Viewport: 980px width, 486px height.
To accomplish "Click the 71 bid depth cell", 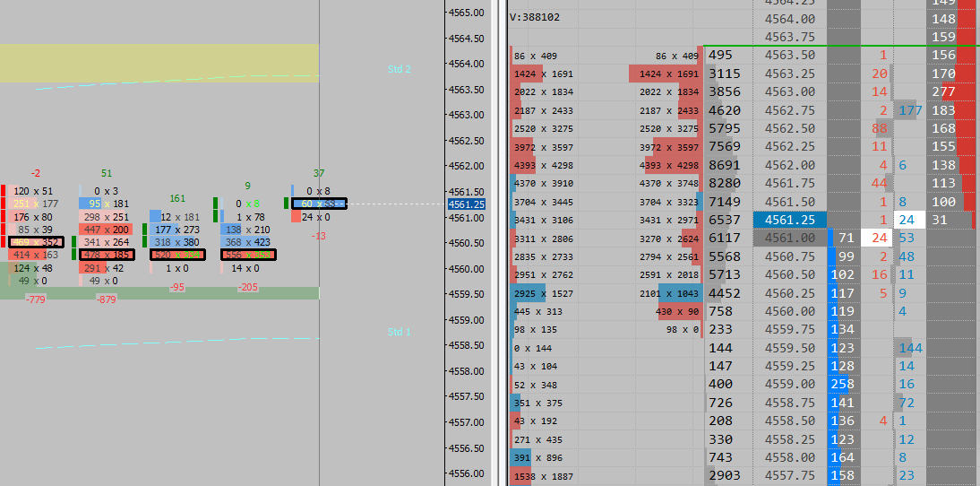I will tap(844, 239).
